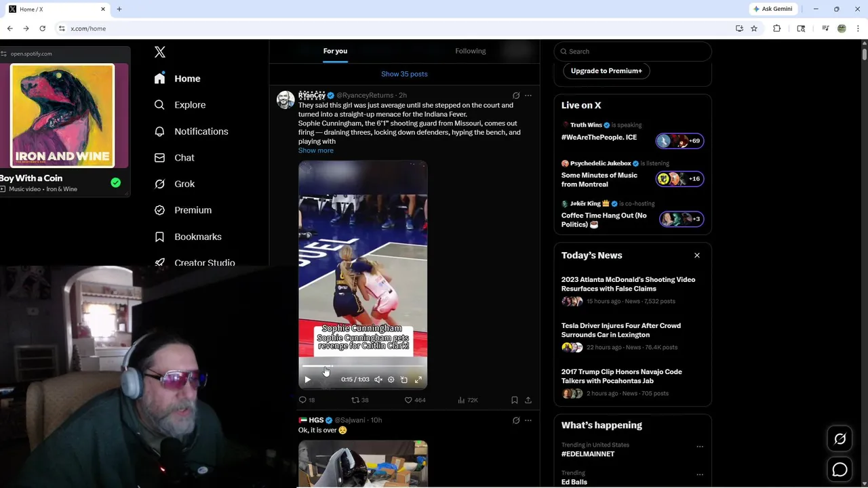
Task: Open the more options on HGS post
Action: pyautogui.click(x=528, y=420)
